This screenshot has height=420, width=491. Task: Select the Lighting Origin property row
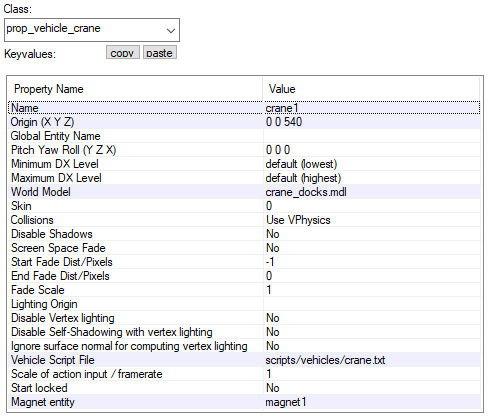(244, 304)
